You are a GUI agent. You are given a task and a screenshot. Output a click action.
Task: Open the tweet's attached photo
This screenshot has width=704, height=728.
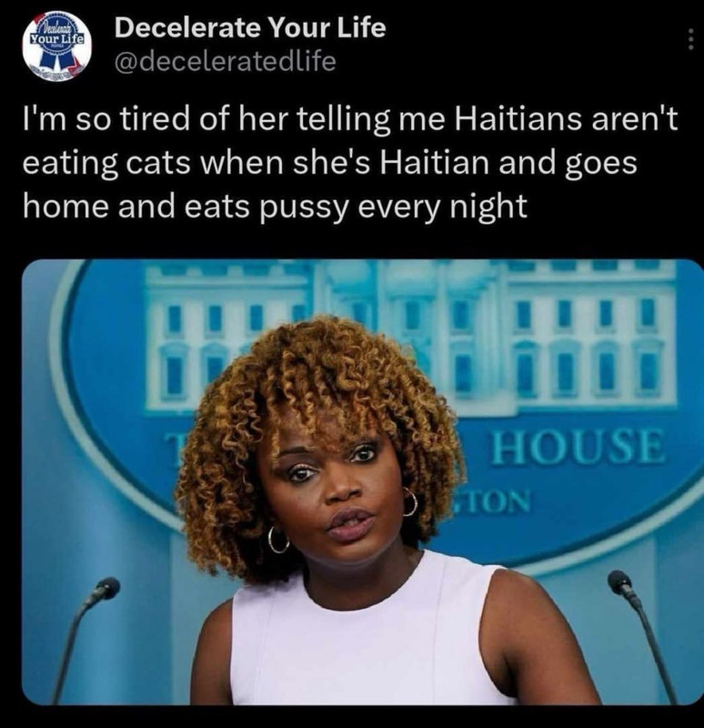362,482
